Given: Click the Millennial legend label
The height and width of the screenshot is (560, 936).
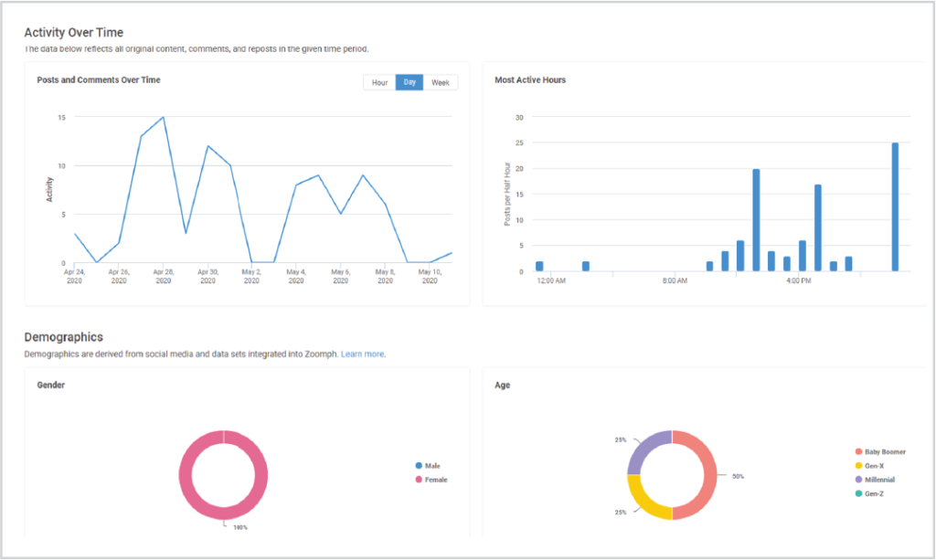Looking at the screenshot, I should pyautogui.click(x=879, y=480).
